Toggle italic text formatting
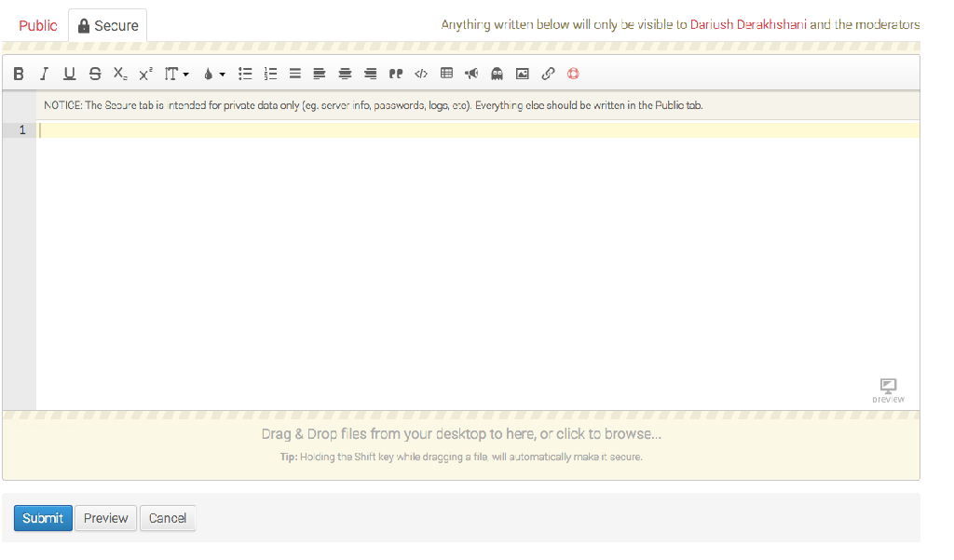954x560 pixels. [44, 74]
